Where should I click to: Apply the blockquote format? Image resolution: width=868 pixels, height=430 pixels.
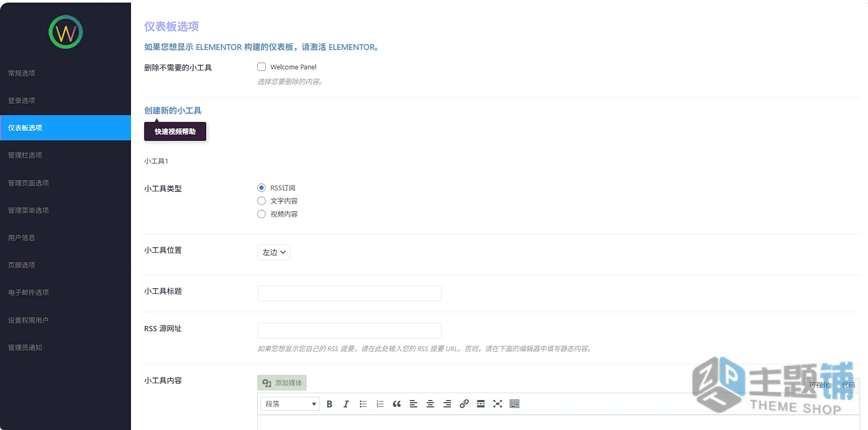(x=397, y=404)
